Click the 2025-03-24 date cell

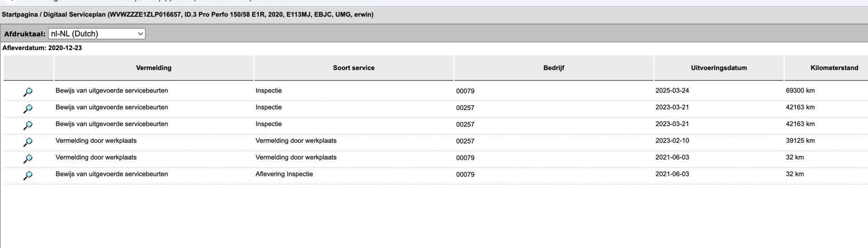672,90
